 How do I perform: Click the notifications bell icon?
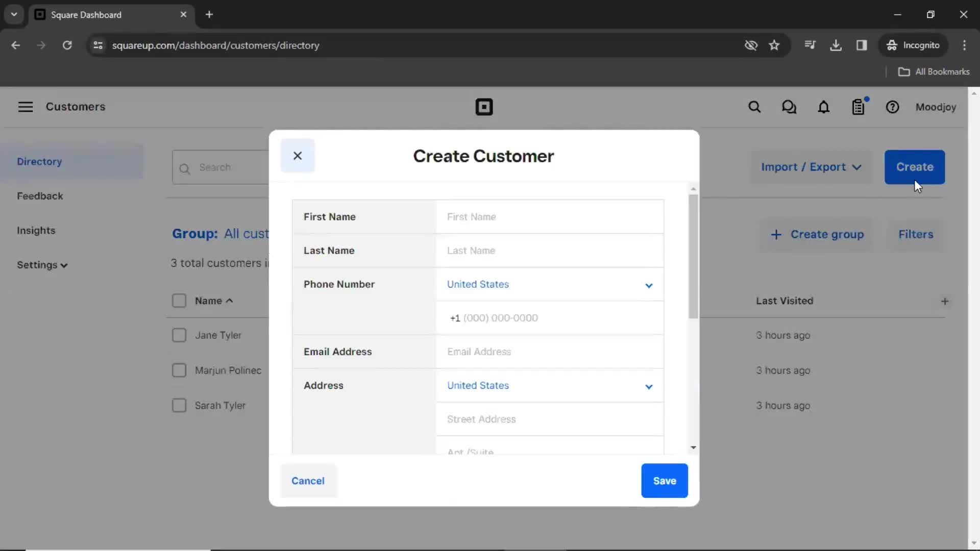824,107
